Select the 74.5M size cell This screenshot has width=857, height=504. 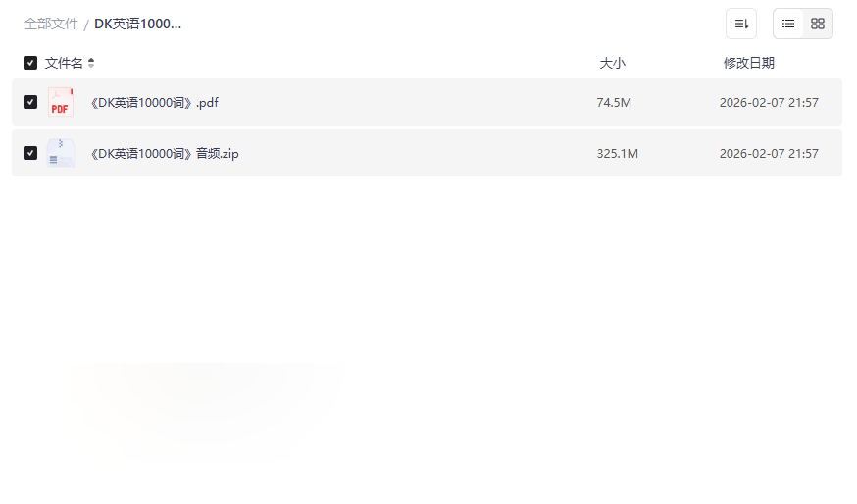pyautogui.click(x=614, y=103)
